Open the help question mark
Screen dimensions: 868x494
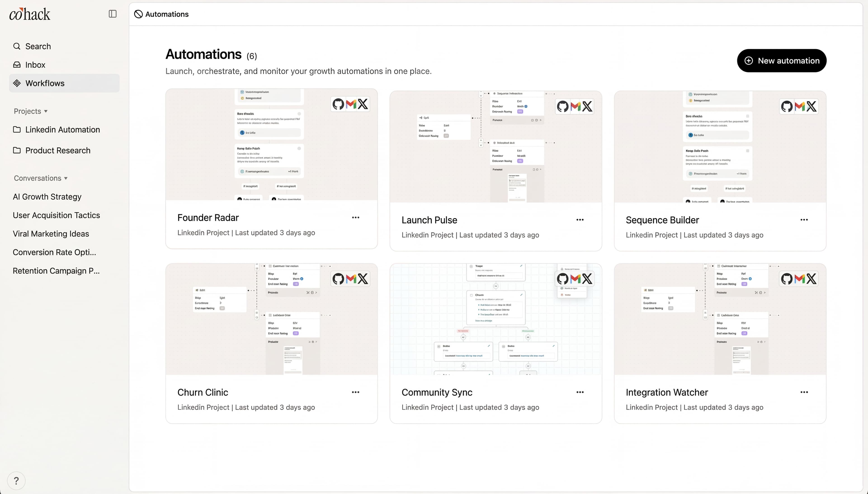pyautogui.click(x=16, y=480)
